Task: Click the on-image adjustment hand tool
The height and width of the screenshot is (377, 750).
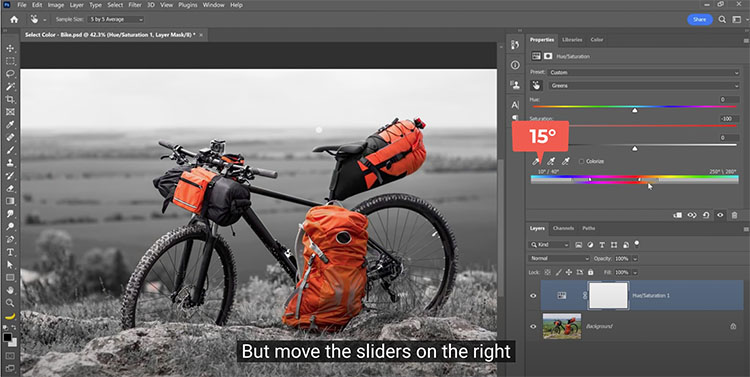Action: (x=537, y=86)
